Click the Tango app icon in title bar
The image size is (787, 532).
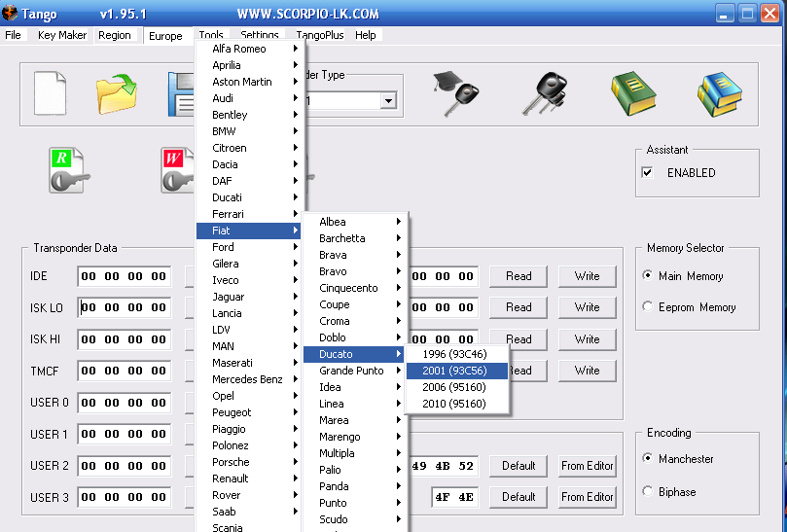[x=10, y=13]
